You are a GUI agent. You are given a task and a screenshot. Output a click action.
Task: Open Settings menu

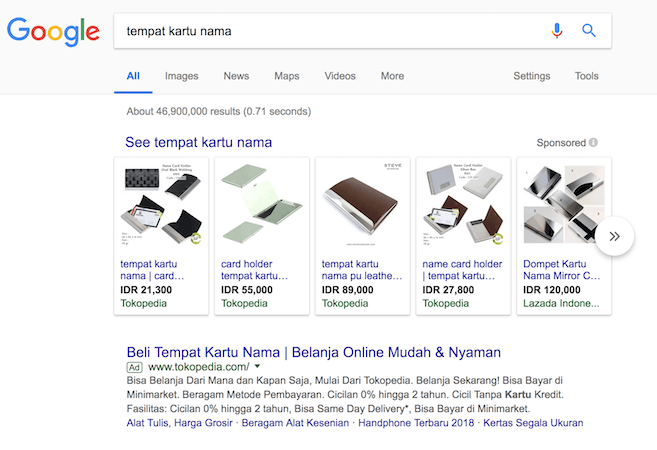(x=532, y=76)
